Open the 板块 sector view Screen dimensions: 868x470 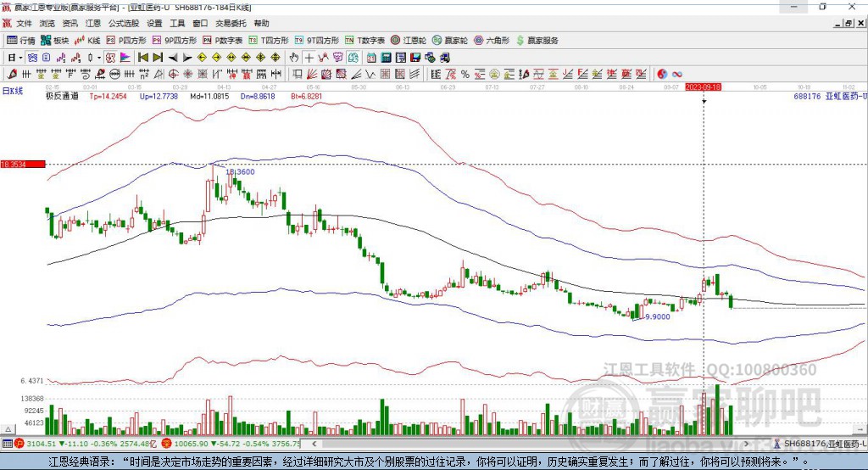(x=55, y=41)
